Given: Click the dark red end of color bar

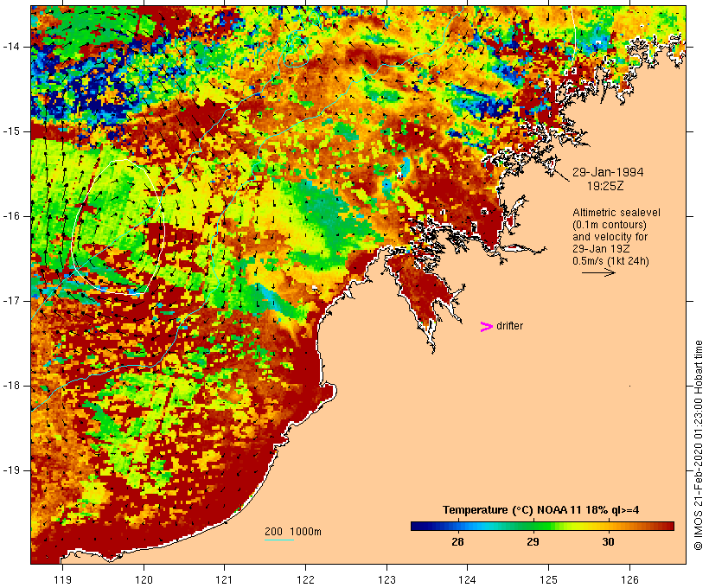Looking at the screenshot, I should [667, 526].
